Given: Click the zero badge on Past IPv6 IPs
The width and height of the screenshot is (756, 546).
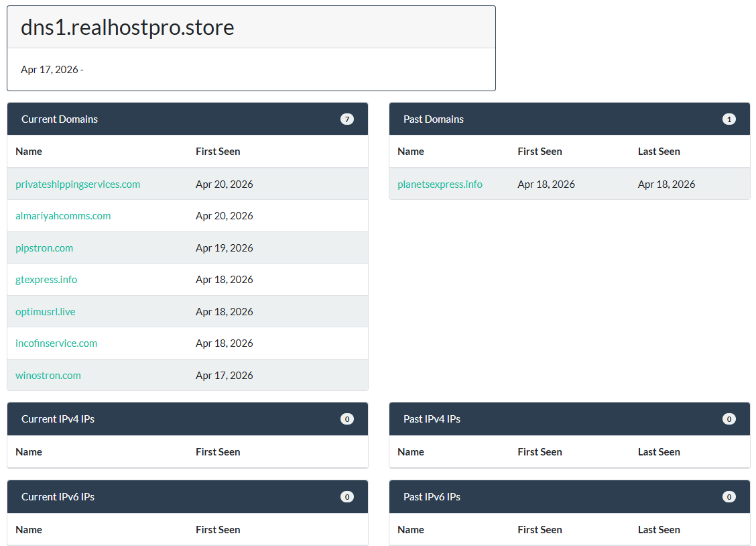Looking at the screenshot, I should [x=729, y=496].
